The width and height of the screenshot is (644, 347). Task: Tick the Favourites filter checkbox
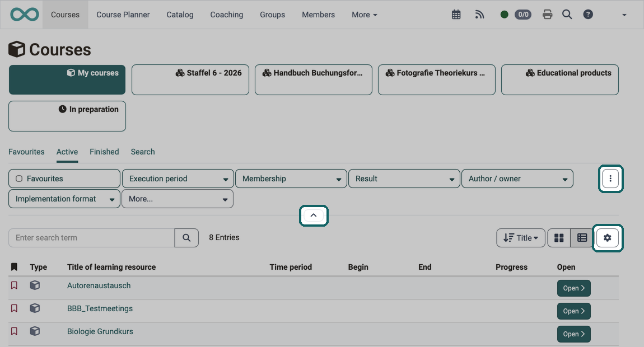coord(19,179)
